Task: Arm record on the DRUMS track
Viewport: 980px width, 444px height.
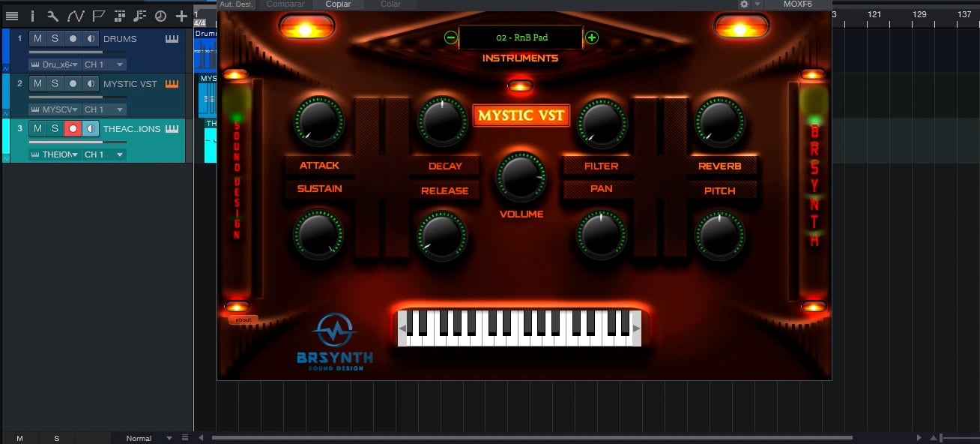Action: coord(73,39)
